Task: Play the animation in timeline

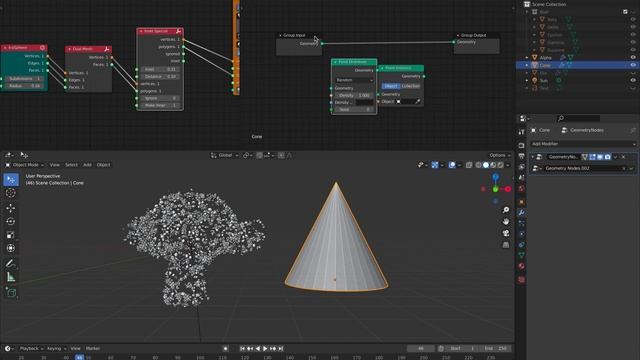Action: pos(265,349)
